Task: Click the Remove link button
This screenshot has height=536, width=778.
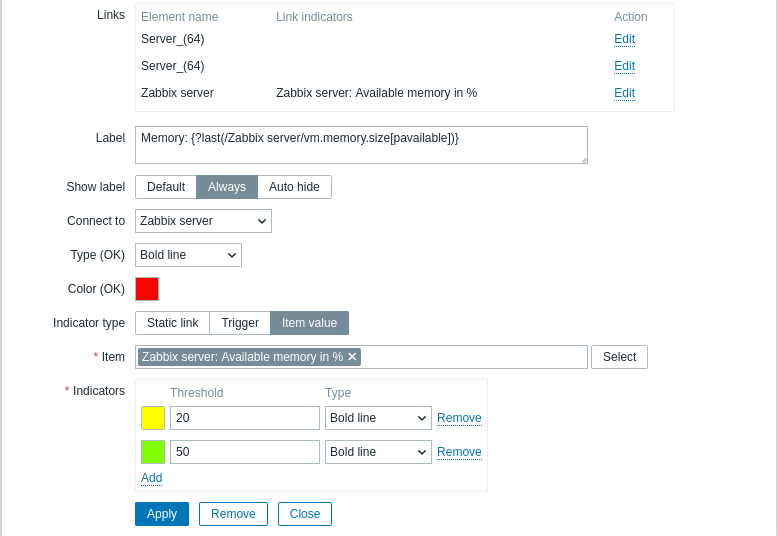Action: pos(233,514)
